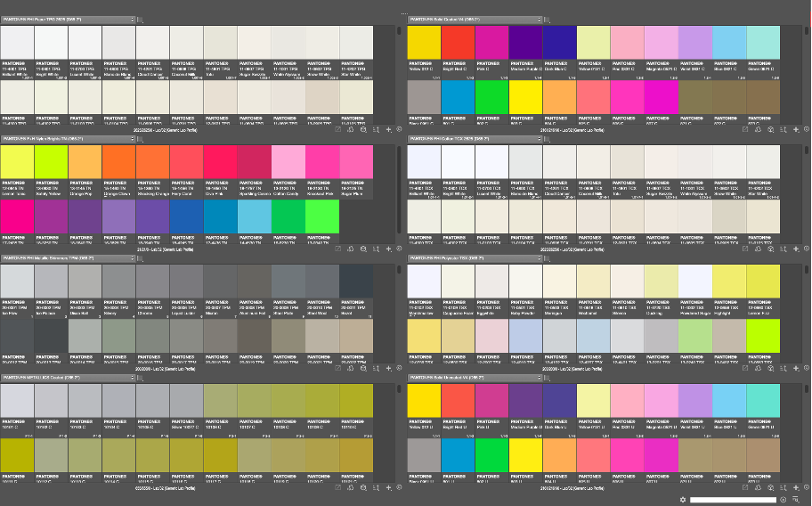Select the green 802 C swatch in Solid Coated
Screen dimensions: 812x506
coord(492,97)
